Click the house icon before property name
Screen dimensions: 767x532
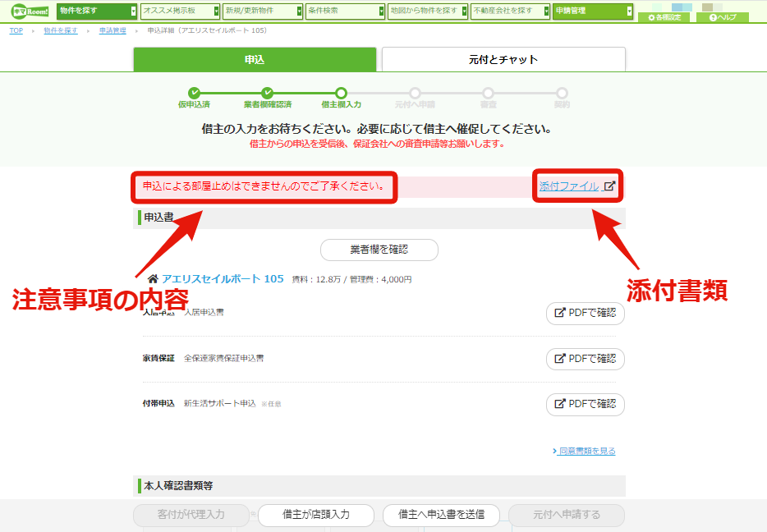pos(153,278)
